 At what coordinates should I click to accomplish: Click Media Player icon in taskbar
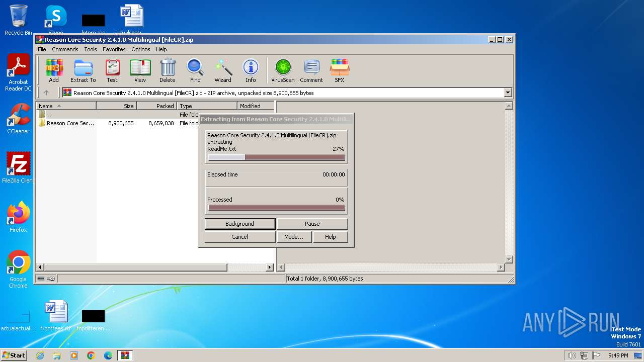(74, 355)
